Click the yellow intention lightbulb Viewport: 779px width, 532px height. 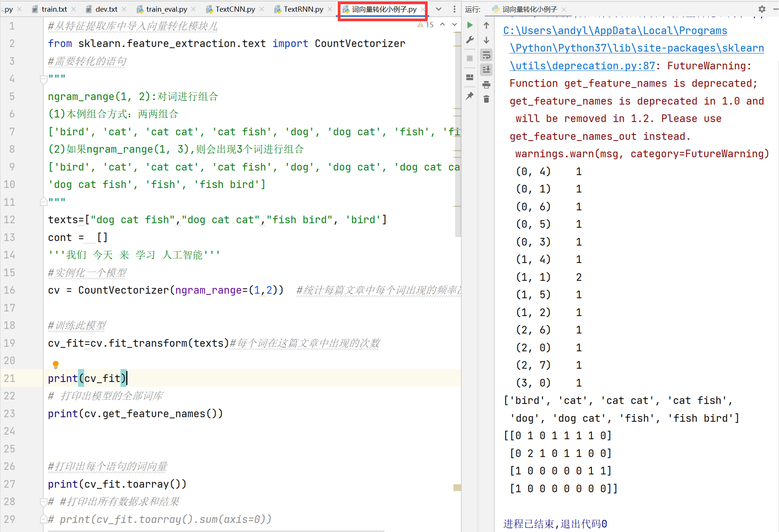click(56, 364)
